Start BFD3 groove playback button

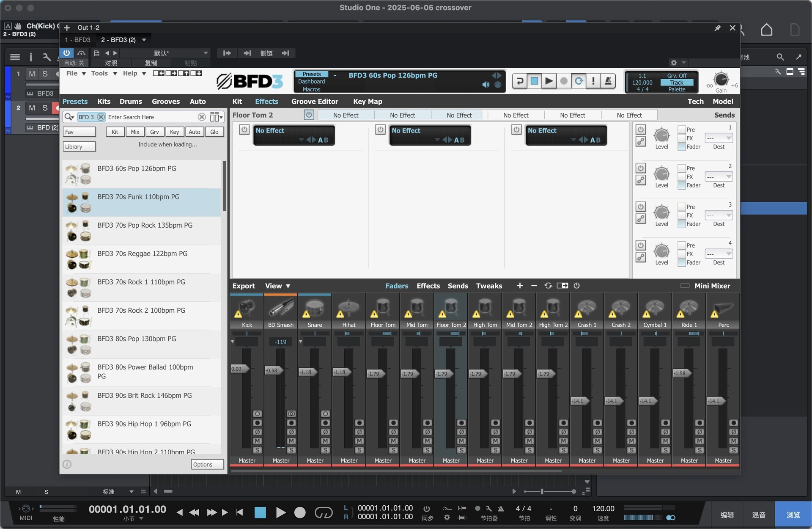549,81
